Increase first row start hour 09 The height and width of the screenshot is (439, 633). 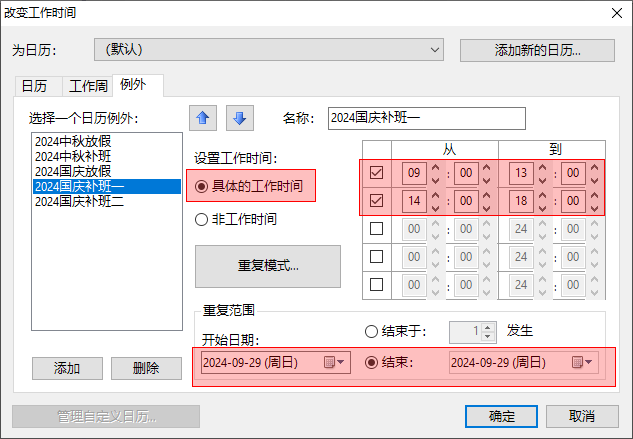435,167
